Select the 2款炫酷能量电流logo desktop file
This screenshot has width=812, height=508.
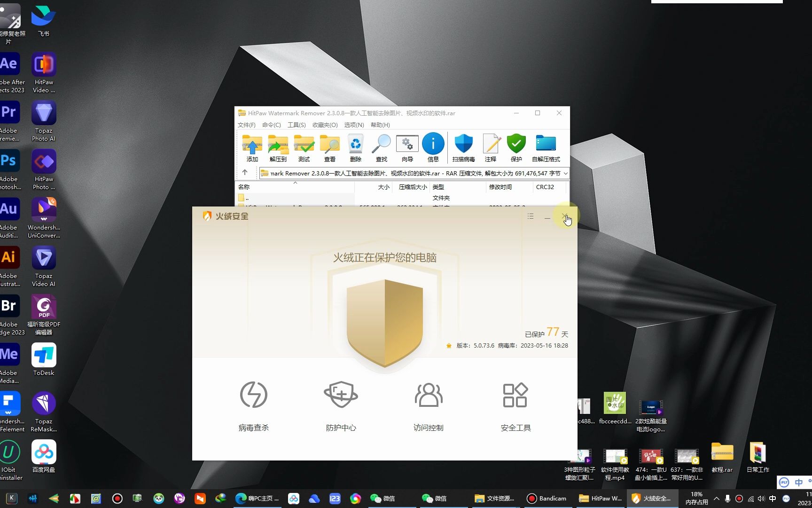click(651, 416)
